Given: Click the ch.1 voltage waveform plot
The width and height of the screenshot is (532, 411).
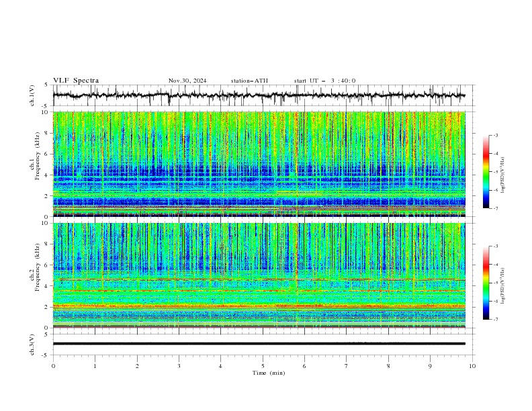Looking at the screenshot, I should click(x=264, y=95).
